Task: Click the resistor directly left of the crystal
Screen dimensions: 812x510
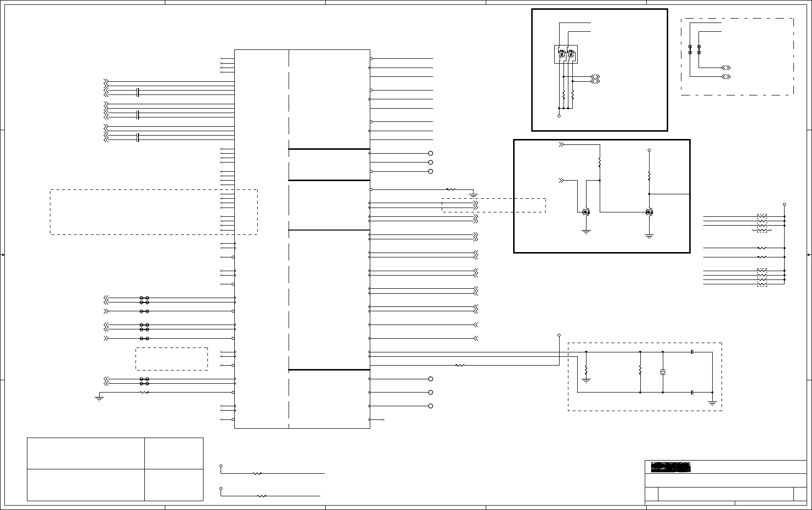Action: tap(640, 371)
